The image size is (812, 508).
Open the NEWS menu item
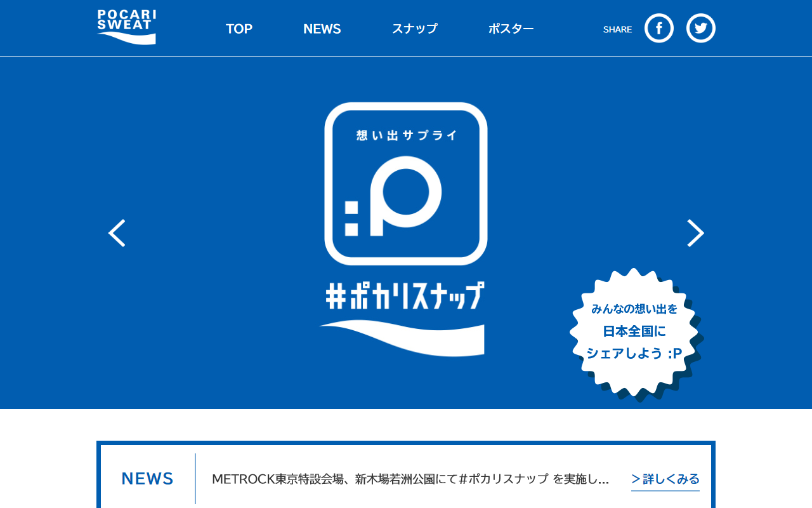click(322, 29)
